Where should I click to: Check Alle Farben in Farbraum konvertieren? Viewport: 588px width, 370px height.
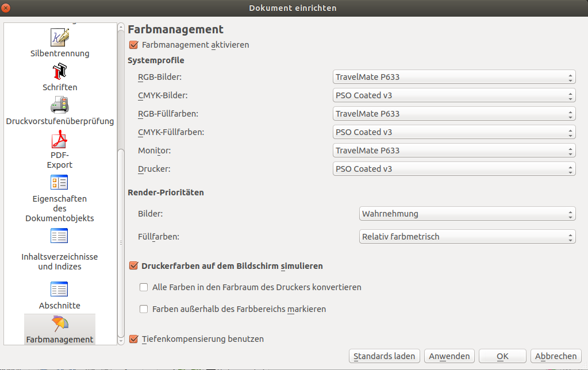pos(144,287)
